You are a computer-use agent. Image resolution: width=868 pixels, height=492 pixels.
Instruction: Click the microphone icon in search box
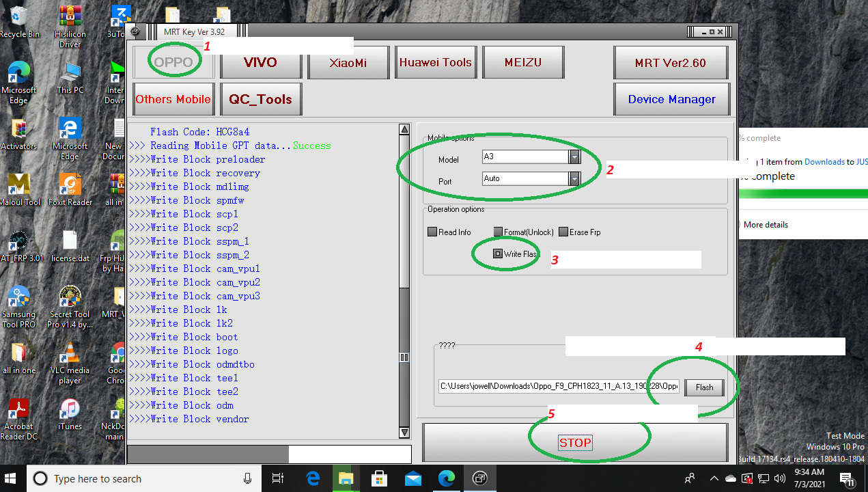pos(247,478)
